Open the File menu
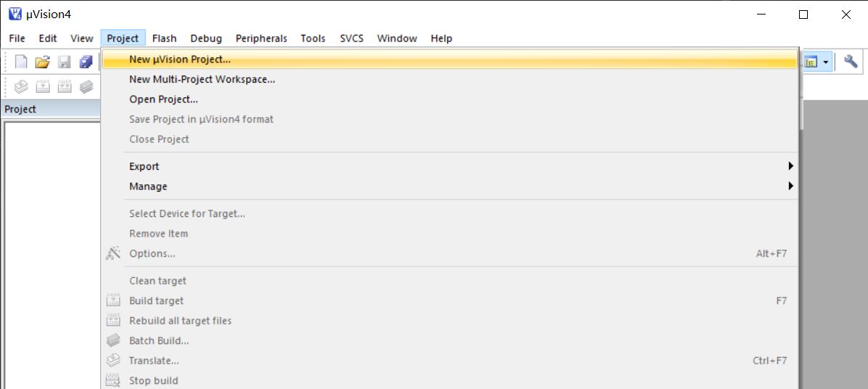The image size is (868, 389). (x=17, y=38)
